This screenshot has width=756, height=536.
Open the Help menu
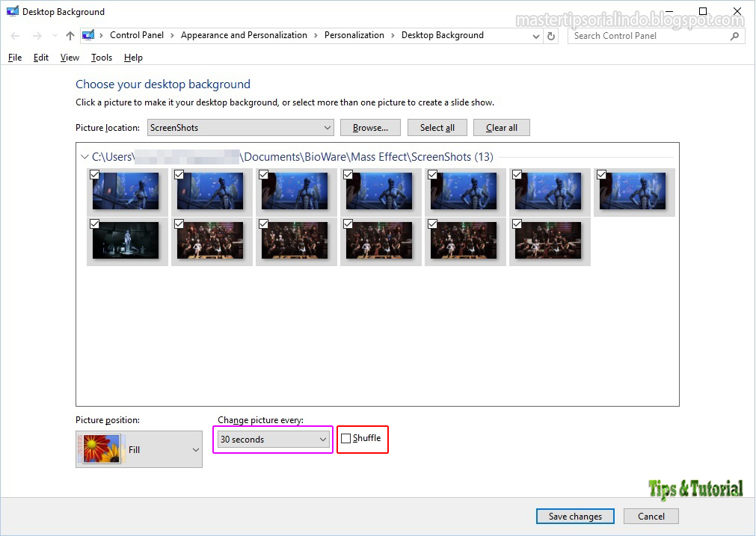tap(133, 58)
